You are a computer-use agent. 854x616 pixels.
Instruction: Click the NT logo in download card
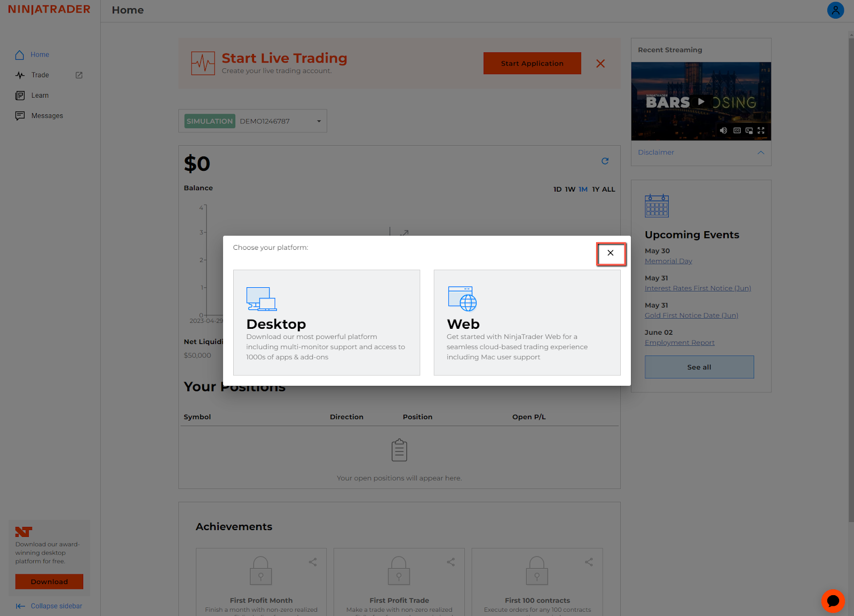[x=23, y=532]
